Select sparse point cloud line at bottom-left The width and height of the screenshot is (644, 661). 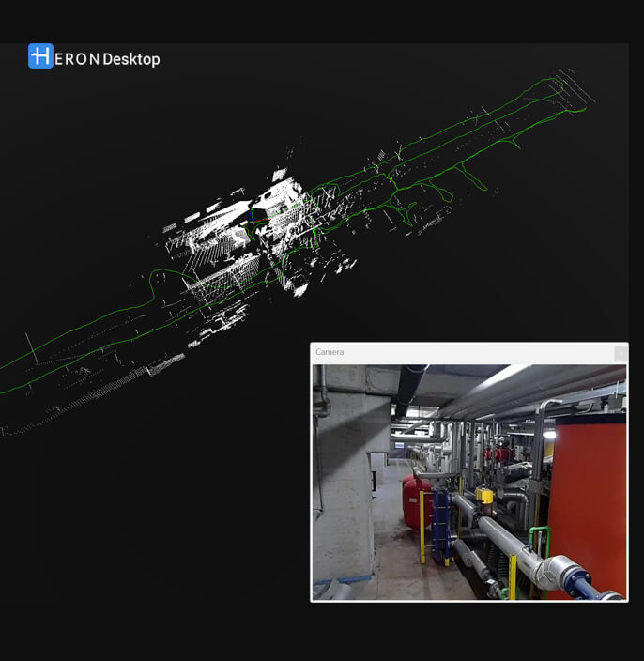(56, 413)
